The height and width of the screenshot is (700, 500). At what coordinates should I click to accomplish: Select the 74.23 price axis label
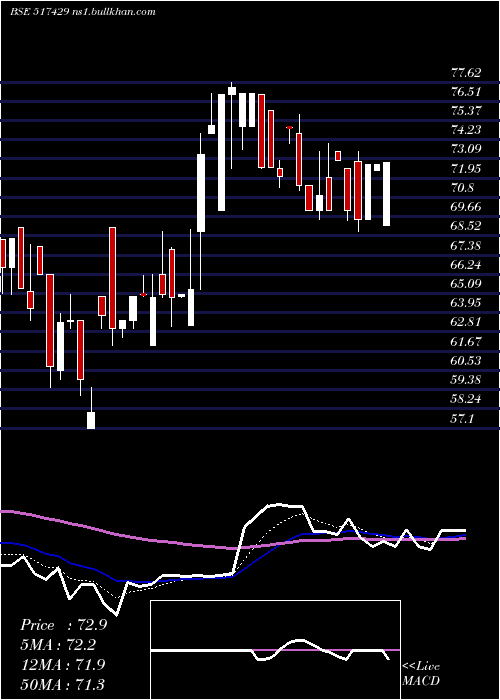click(x=466, y=130)
